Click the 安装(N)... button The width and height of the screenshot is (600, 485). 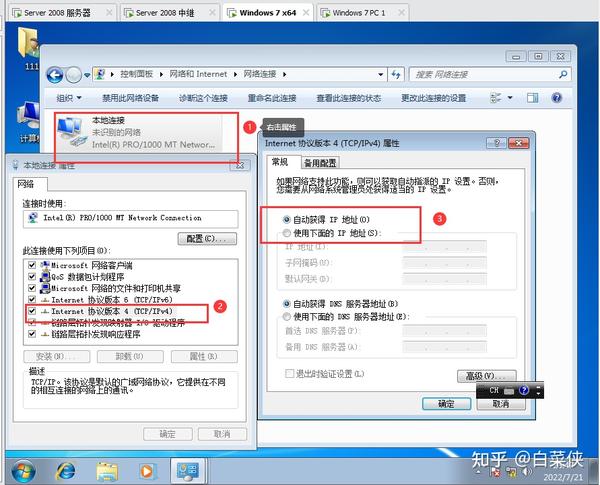click(57, 356)
